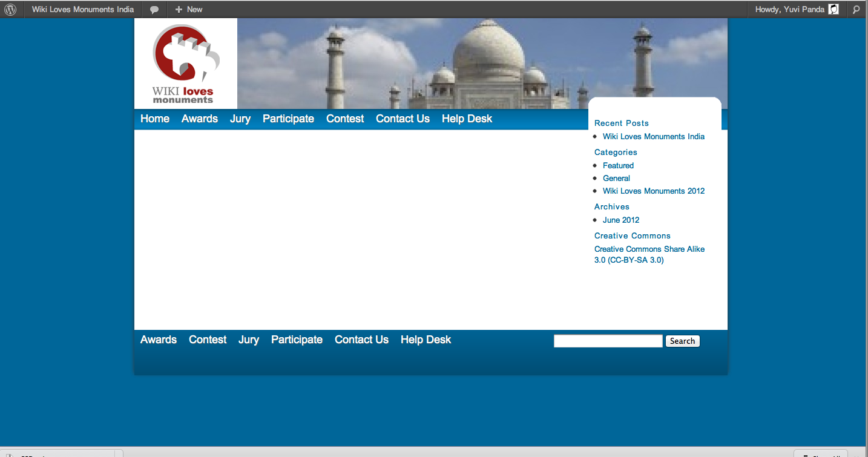Click the 'Archives' sidebar heading
Image resolution: width=868 pixels, height=457 pixels.
(x=612, y=206)
